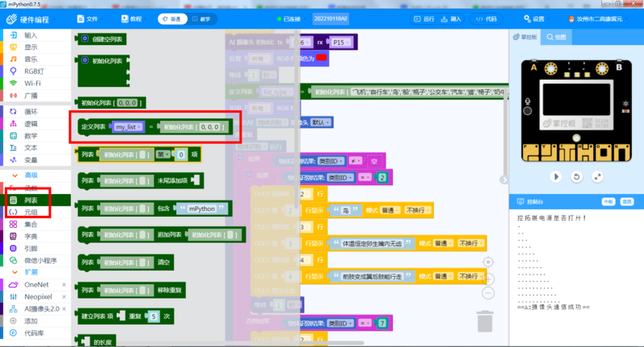Screen dimensions: 644x347
Task: Switch to 普通 mode toggle
Action: point(171,19)
